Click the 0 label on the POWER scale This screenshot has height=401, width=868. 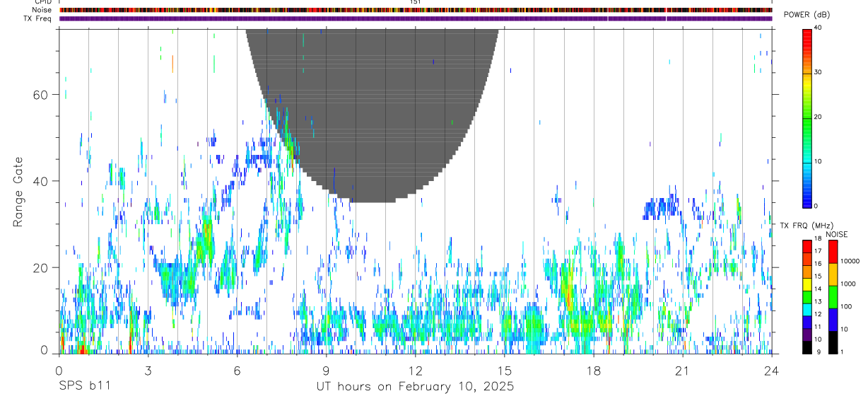pos(817,206)
